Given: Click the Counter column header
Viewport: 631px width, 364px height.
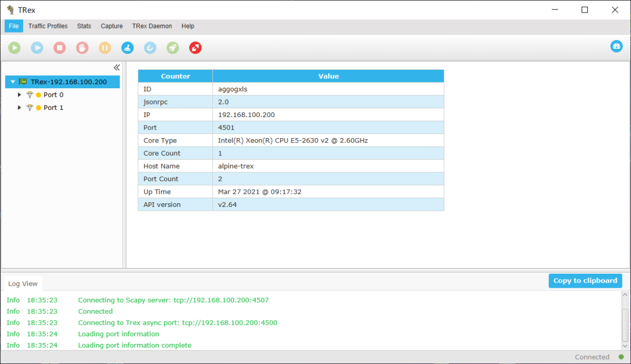Looking at the screenshot, I should click(x=176, y=76).
